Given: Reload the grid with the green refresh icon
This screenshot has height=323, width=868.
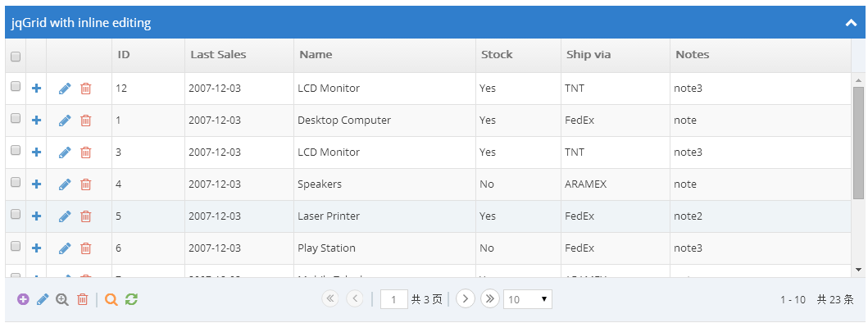Looking at the screenshot, I should (131, 299).
